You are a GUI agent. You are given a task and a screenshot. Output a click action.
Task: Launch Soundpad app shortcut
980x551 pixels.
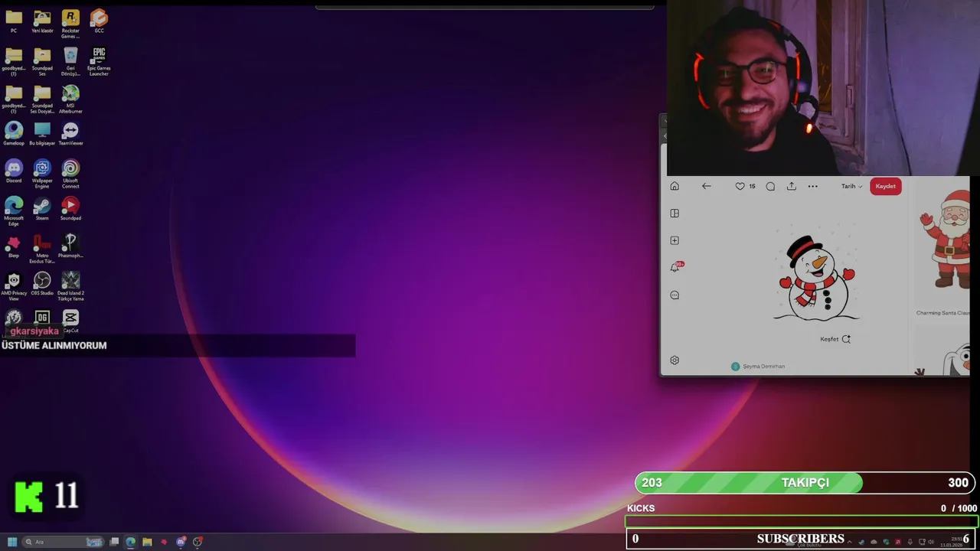(70, 208)
